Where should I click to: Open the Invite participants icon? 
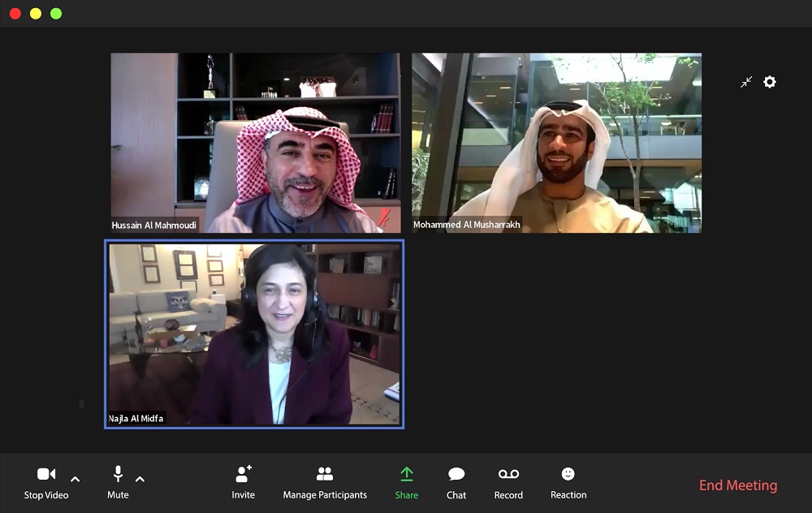(x=243, y=475)
